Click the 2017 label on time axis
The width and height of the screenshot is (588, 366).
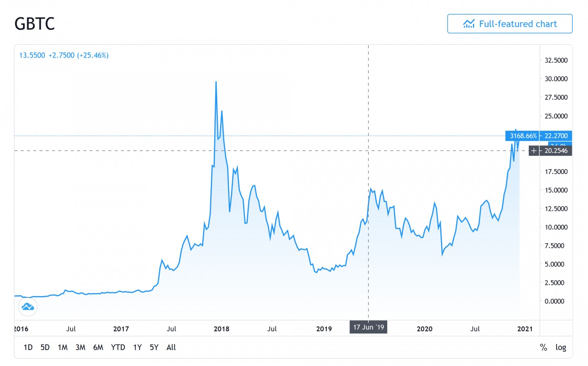[x=121, y=329]
